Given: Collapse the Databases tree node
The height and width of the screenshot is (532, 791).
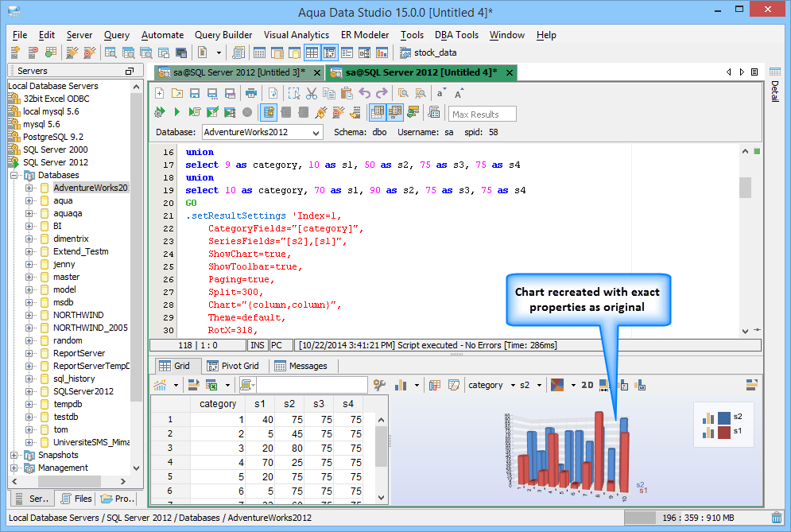Looking at the screenshot, I should pyautogui.click(x=14, y=175).
